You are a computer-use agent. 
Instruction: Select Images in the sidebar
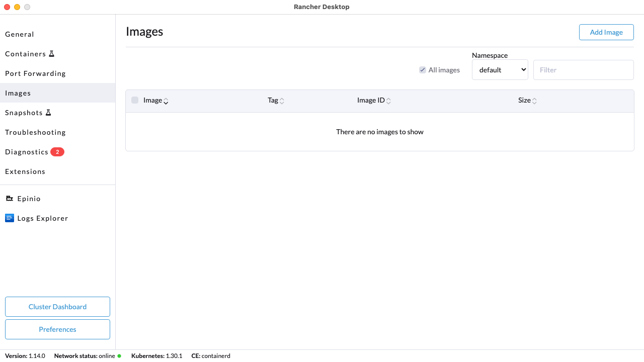click(57, 93)
